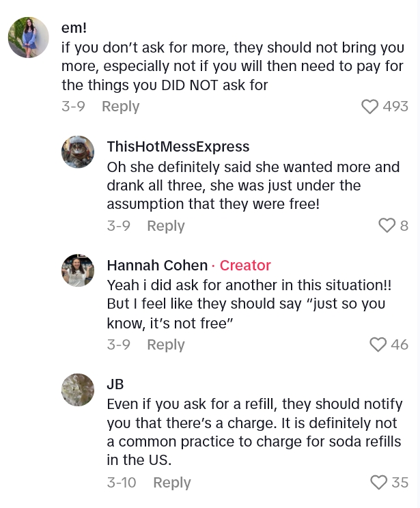Viewport: 420px width, 508px height.
Task: Like ThisHotMessExpress's reply with the heart
Action: click(x=387, y=225)
